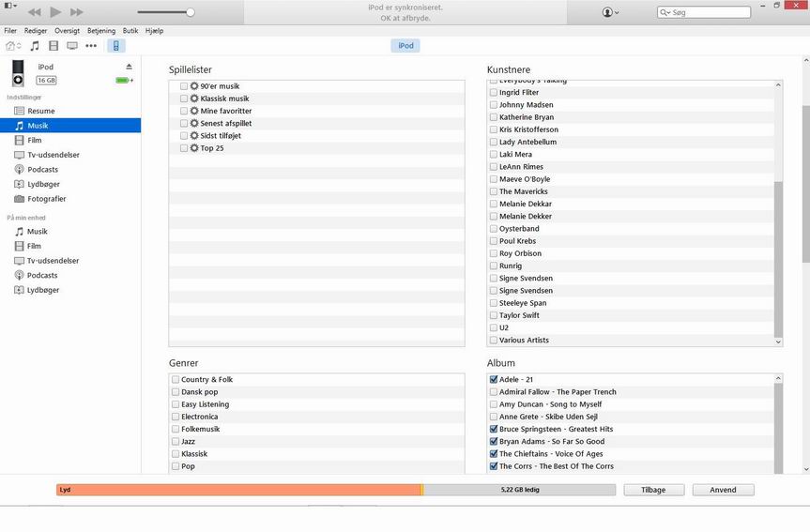
Task: Check artist Roy Orbison
Action: 494,253
